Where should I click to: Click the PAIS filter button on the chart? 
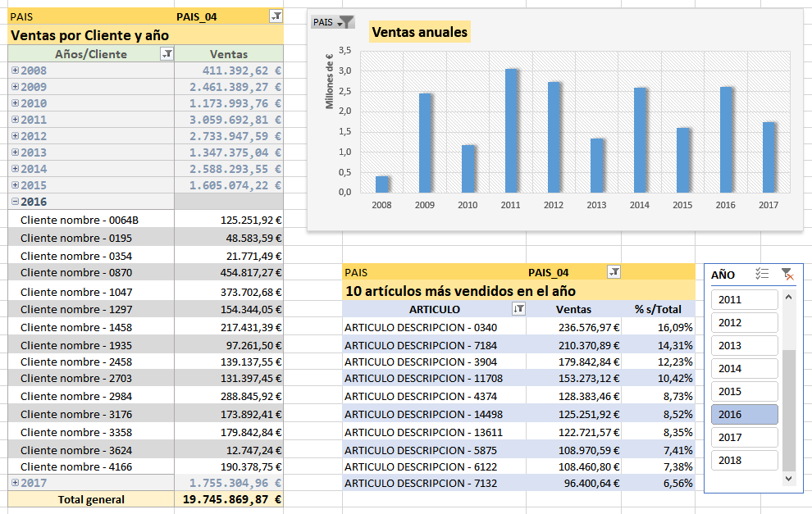pyautogui.click(x=333, y=22)
